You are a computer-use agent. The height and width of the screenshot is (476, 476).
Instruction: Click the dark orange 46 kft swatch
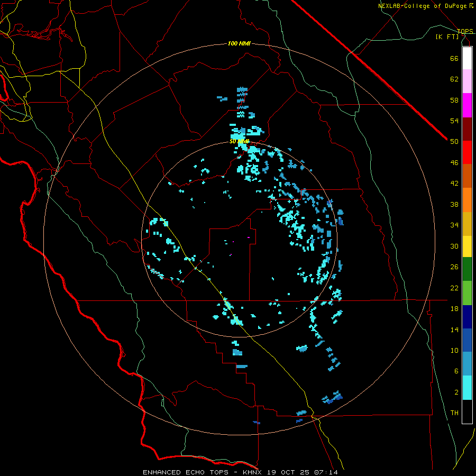[x=467, y=176]
